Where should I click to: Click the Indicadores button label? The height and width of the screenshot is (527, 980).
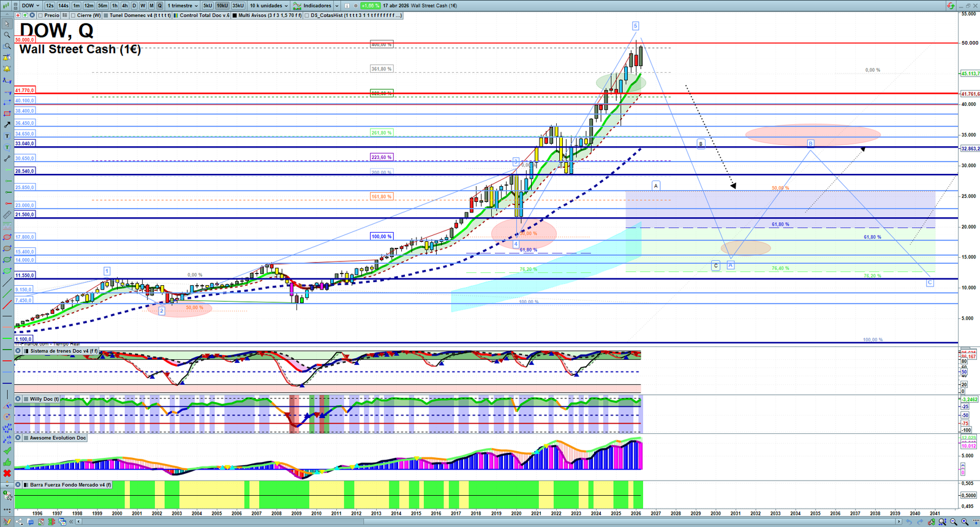[x=317, y=6]
